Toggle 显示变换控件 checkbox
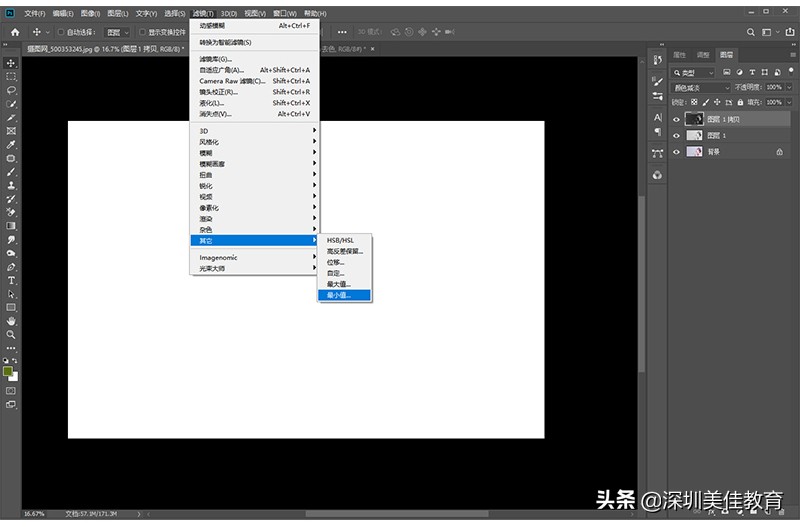Viewport: 800px width, 527px height. [142, 32]
